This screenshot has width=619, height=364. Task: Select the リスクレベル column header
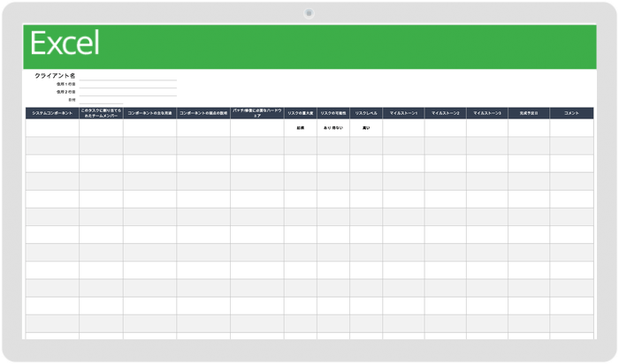coord(366,113)
